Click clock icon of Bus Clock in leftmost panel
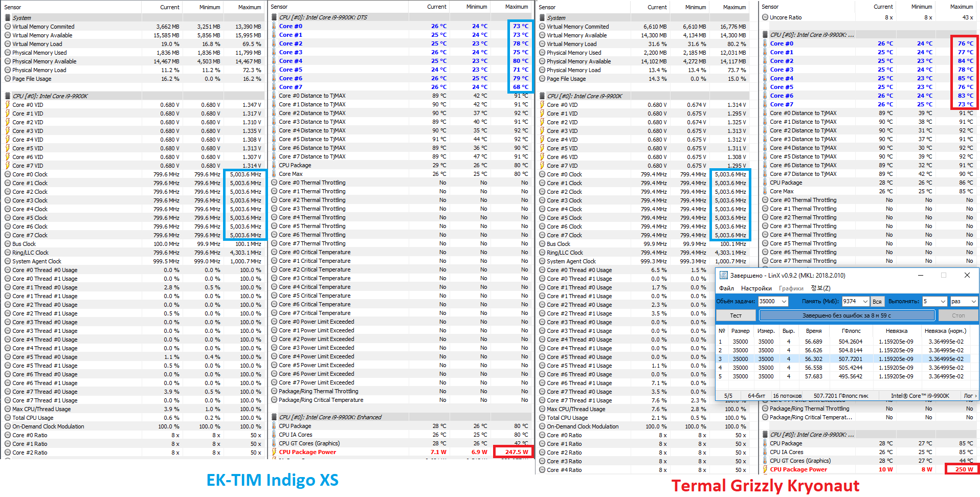 (8, 244)
